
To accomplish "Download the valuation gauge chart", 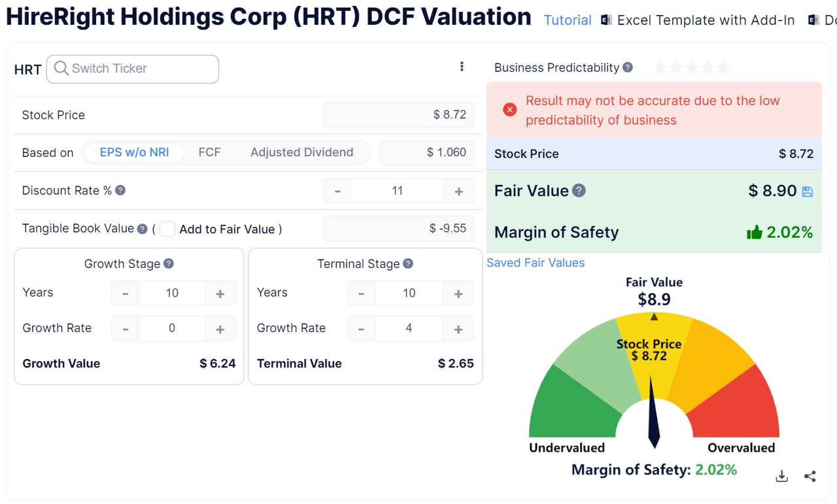I will (x=781, y=476).
